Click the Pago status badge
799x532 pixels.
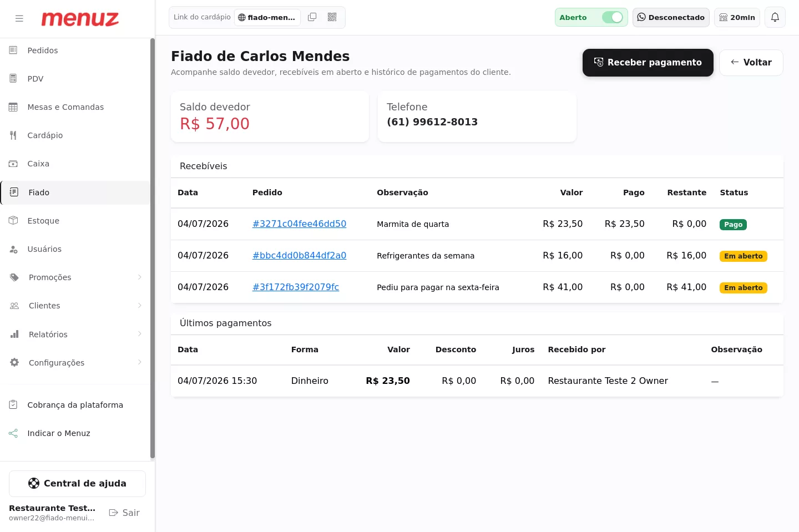[x=733, y=225]
